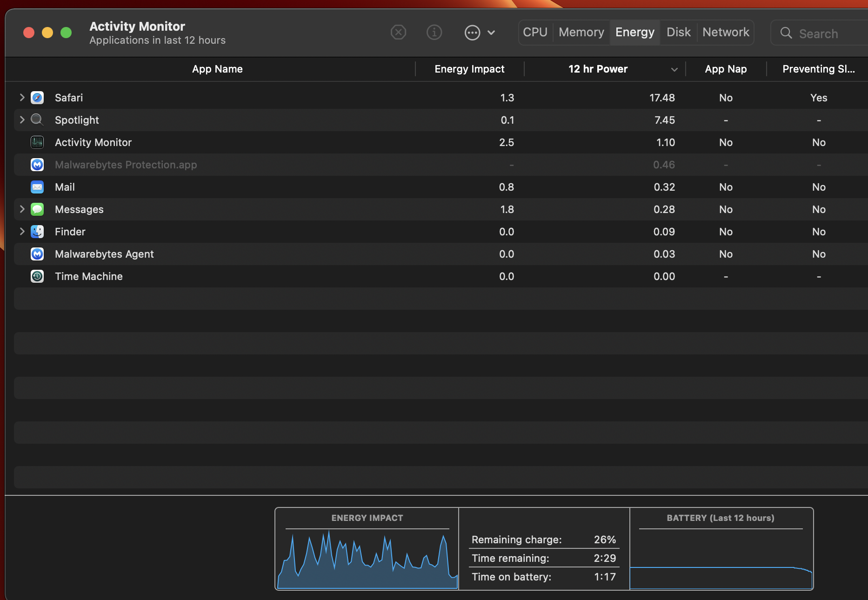Click the Mail app icon
Image resolution: width=868 pixels, height=600 pixels.
(37, 187)
